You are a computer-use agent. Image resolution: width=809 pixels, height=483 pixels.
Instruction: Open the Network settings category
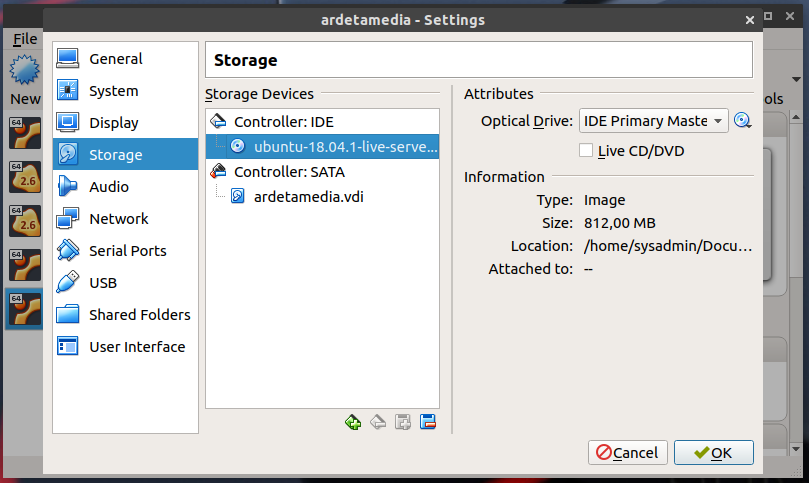118,219
